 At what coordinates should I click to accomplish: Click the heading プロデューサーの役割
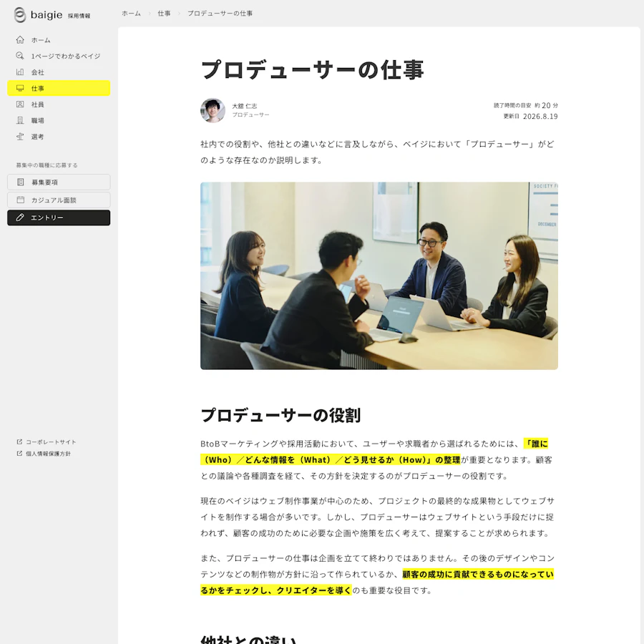[281, 415]
